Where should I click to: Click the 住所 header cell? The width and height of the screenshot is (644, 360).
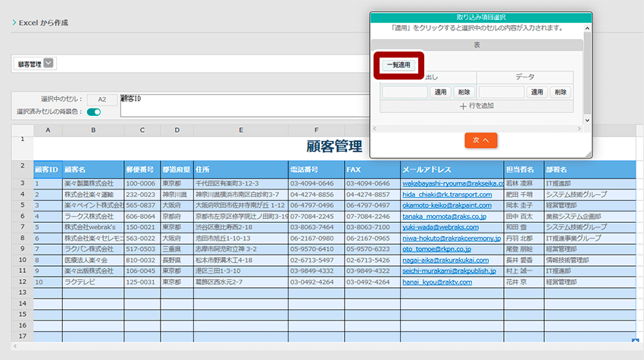[241, 169]
